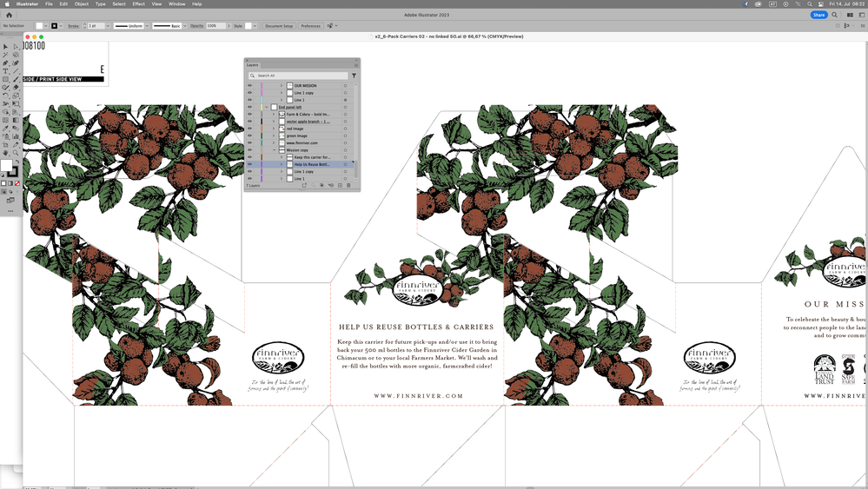The height and width of the screenshot is (489, 868).
Task: Select the Selection (black arrow) tool
Action: point(5,47)
